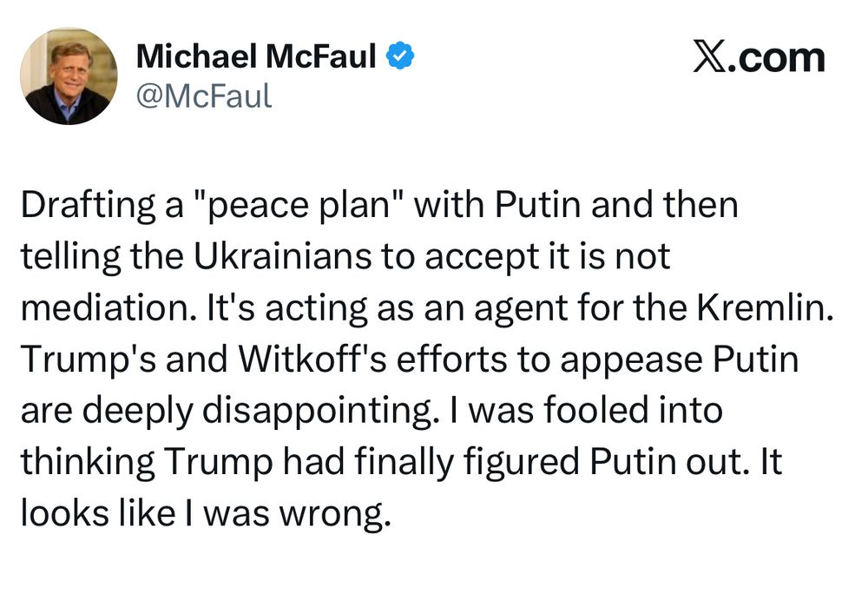Click the ".com" text beside X logo
Image resolution: width=868 pixels, height=594 pixels.
pos(778,58)
